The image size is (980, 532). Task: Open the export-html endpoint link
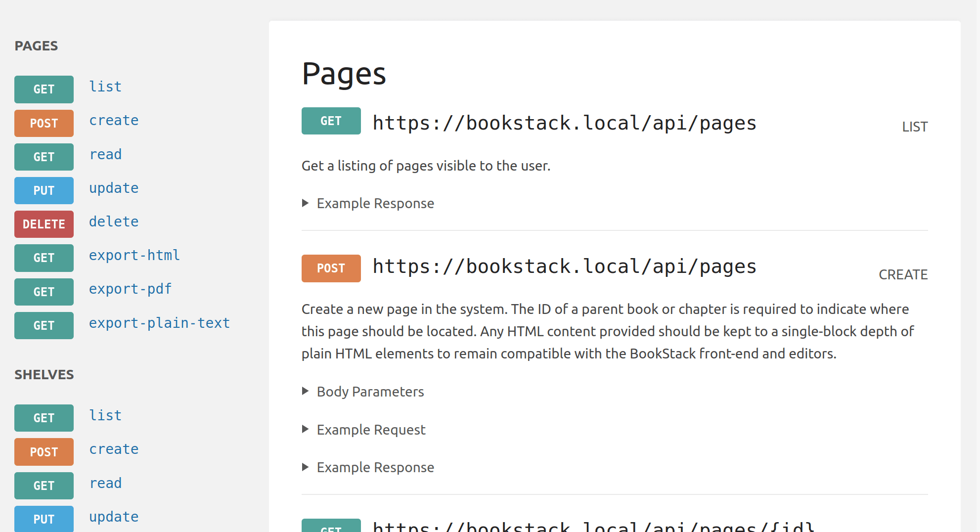click(x=134, y=256)
